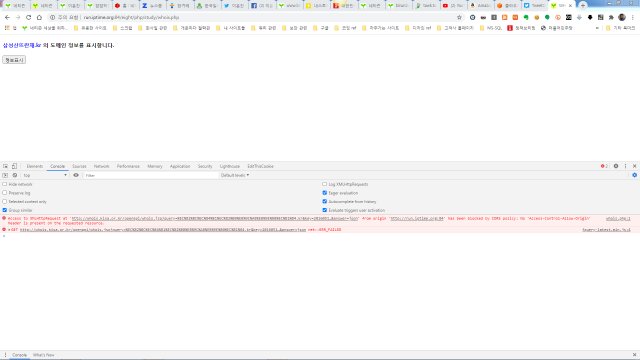Disable the Group similar checkbox
The width and height of the screenshot is (640, 360).
pos(4,210)
